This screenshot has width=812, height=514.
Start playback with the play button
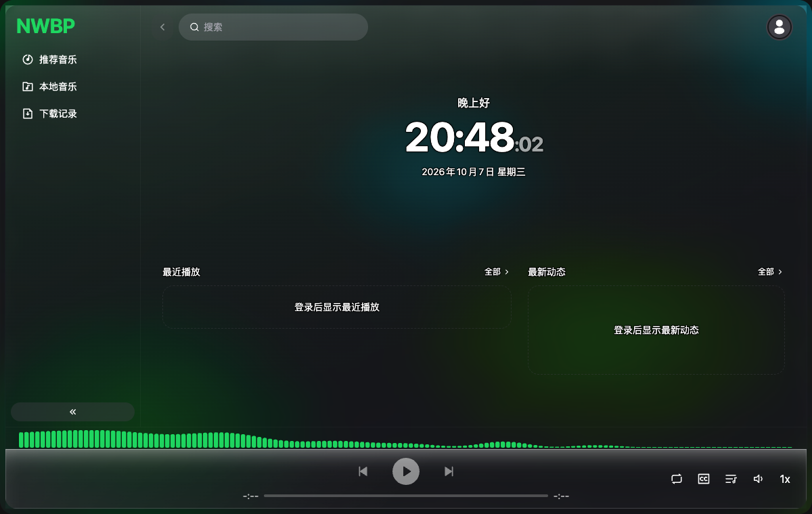406,471
